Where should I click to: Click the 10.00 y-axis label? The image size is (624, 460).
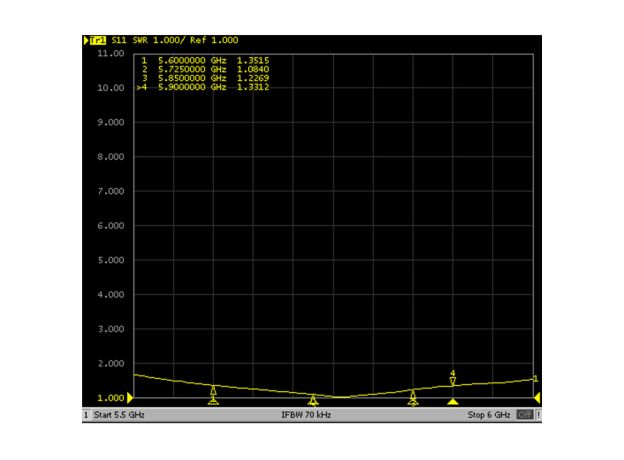pos(111,88)
